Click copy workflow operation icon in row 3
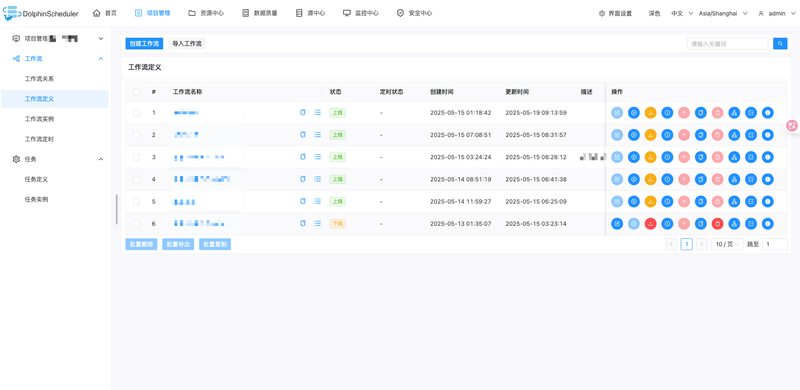Screen dimensions: 800x390 point(701,157)
